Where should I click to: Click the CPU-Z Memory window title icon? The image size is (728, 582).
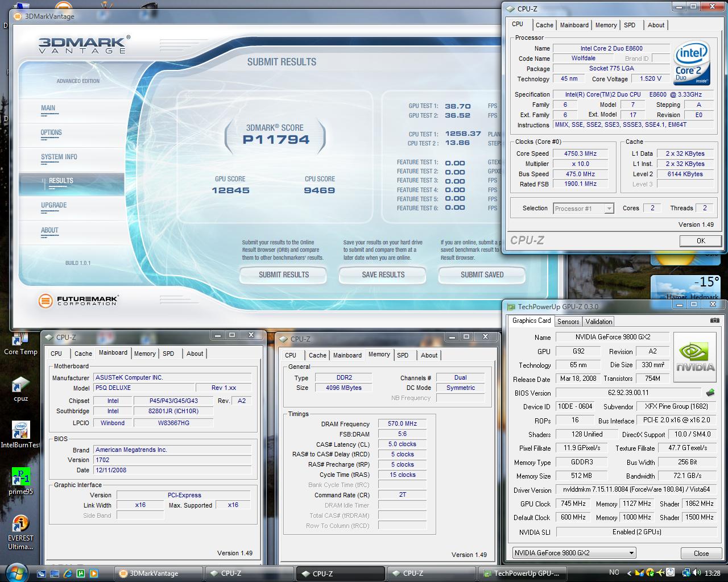pos(284,339)
